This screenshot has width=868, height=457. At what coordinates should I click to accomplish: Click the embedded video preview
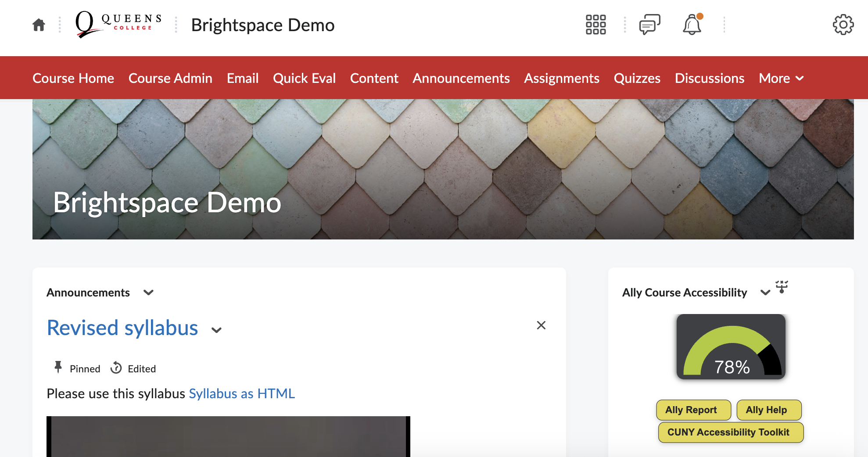228,436
